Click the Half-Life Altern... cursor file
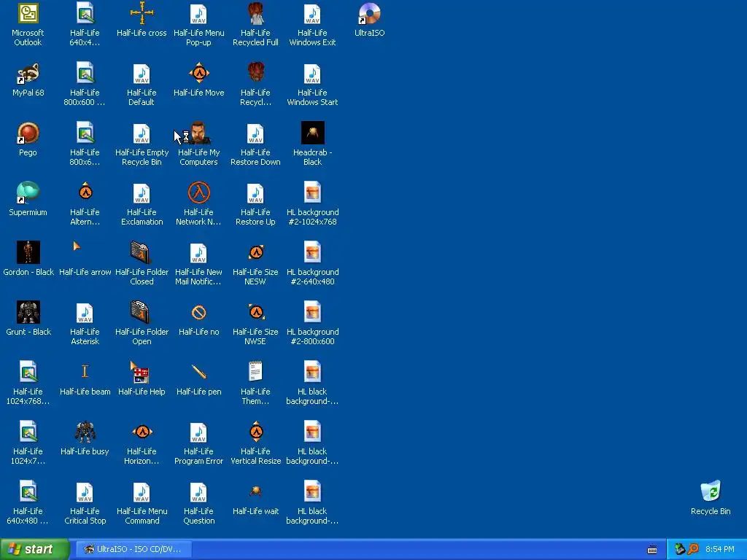The width and height of the screenshot is (747, 560). coord(85,204)
